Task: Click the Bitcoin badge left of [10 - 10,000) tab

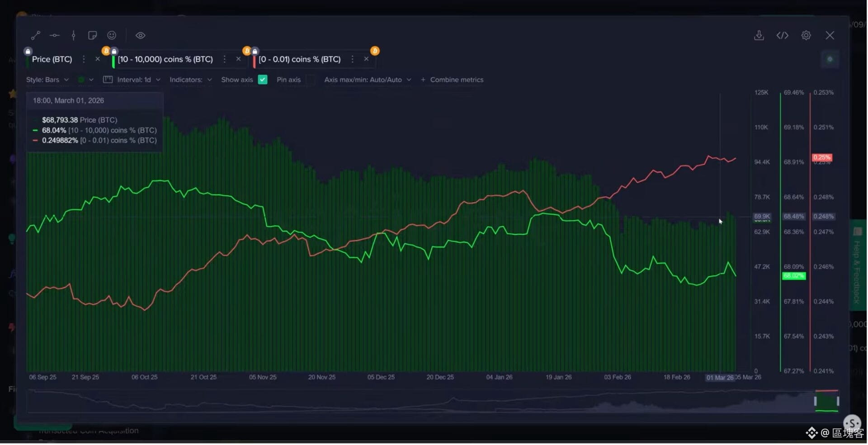Action: (x=106, y=51)
